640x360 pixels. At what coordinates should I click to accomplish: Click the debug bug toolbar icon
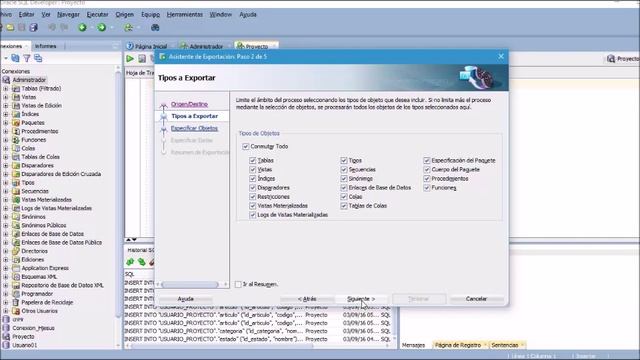155,28
